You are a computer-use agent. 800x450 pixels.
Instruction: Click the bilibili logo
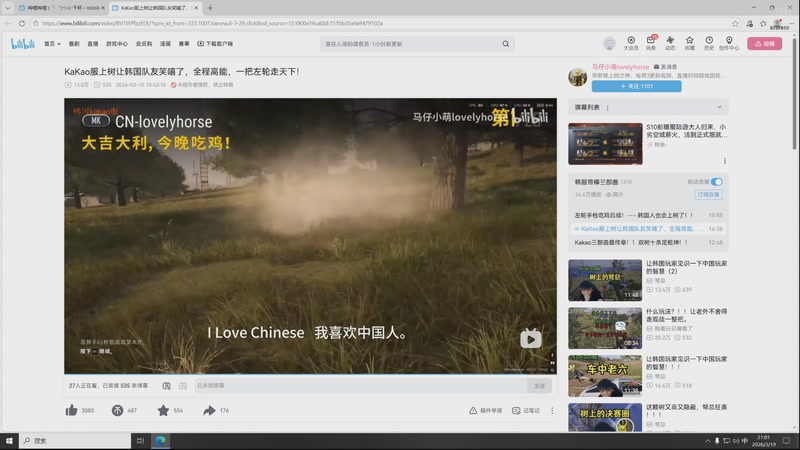[x=23, y=44]
